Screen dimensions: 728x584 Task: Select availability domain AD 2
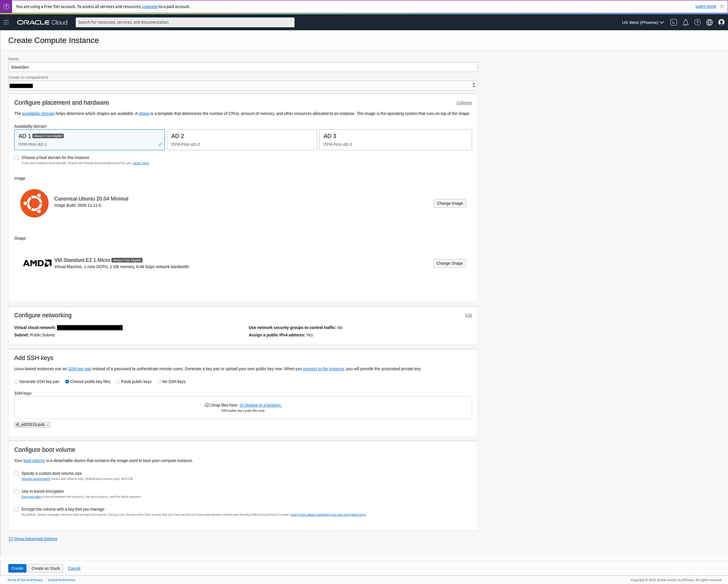tap(241, 139)
